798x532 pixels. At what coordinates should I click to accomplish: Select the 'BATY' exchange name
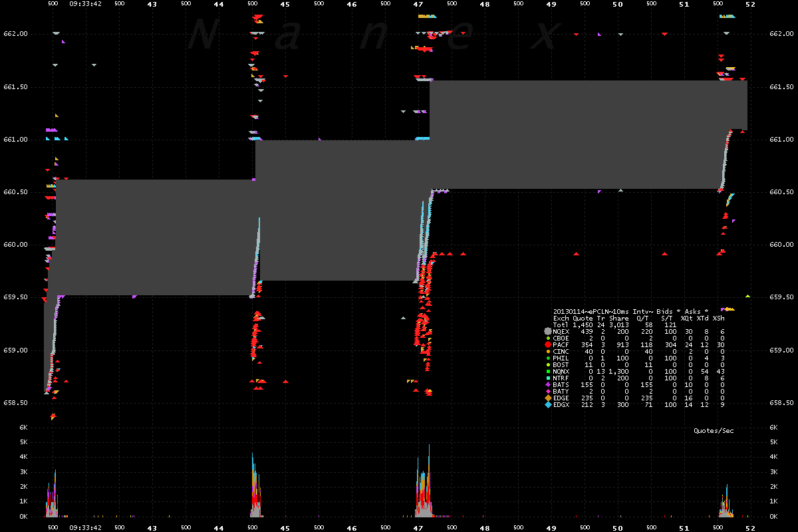tap(561, 391)
